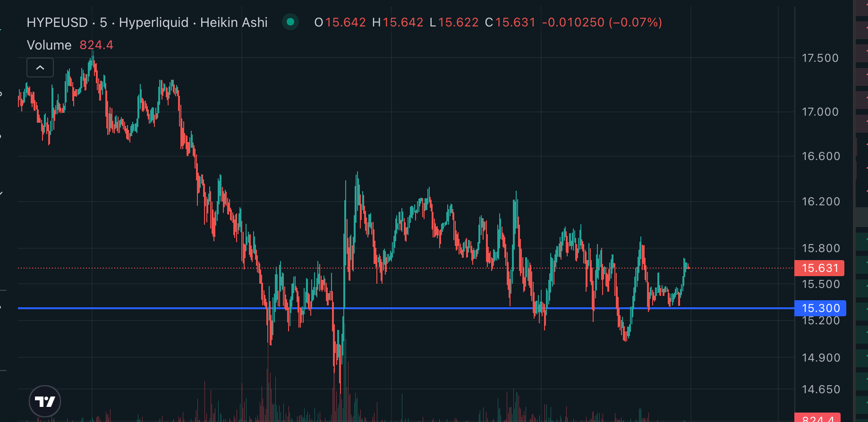Click the 15.500 price axis label

point(821,284)
